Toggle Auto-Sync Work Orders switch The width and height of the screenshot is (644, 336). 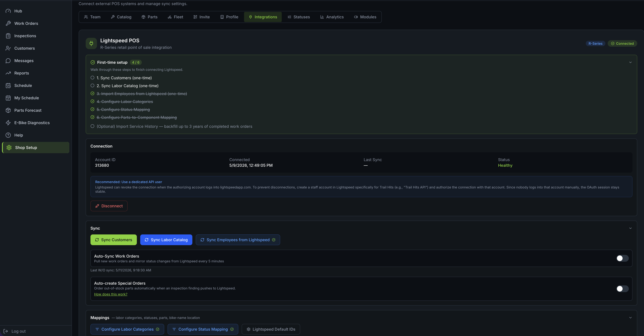(x=622, y=258)
